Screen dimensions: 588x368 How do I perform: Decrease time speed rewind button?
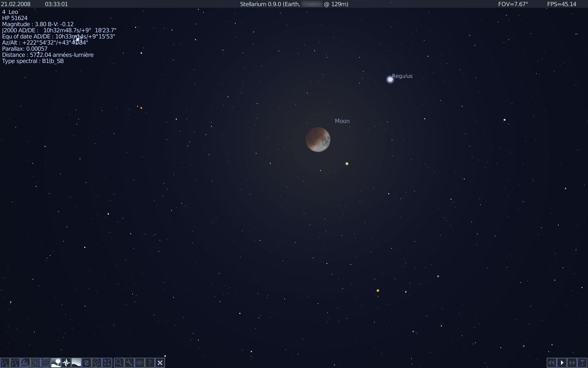[x=552, y=363]
